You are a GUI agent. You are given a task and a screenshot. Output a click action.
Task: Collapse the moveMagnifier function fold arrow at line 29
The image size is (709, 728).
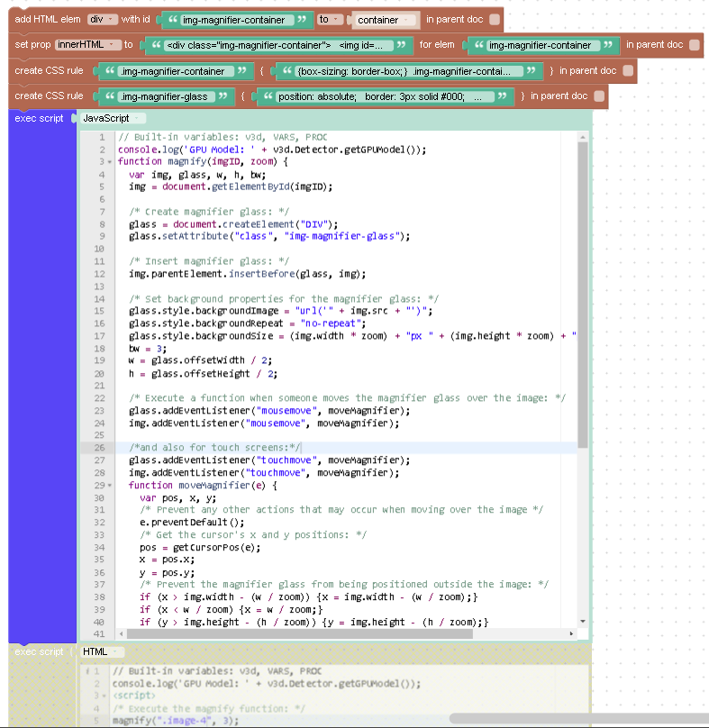(x=110, y=486)
